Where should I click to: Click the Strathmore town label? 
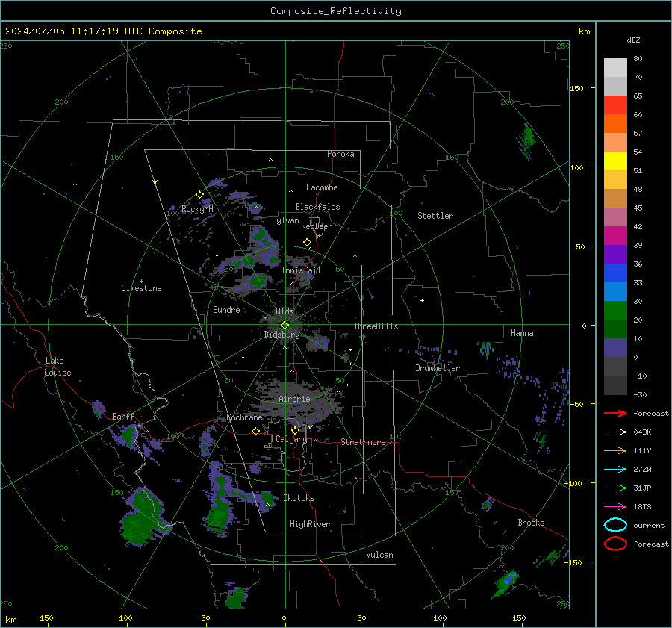click(x=363, y=442)
